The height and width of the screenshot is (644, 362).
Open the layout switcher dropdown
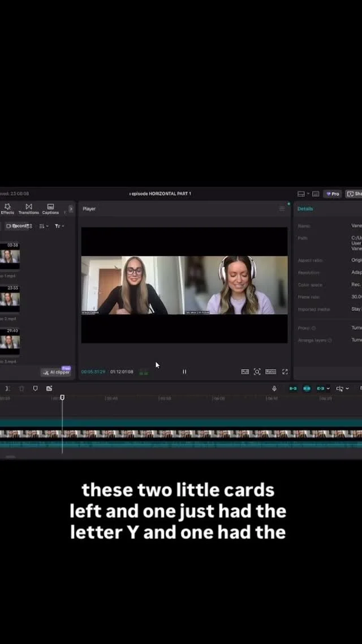(303, 194)
